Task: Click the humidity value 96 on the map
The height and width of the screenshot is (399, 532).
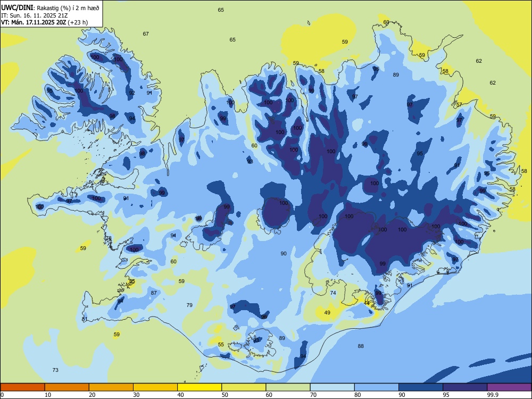Action: [x=264, y=317]
